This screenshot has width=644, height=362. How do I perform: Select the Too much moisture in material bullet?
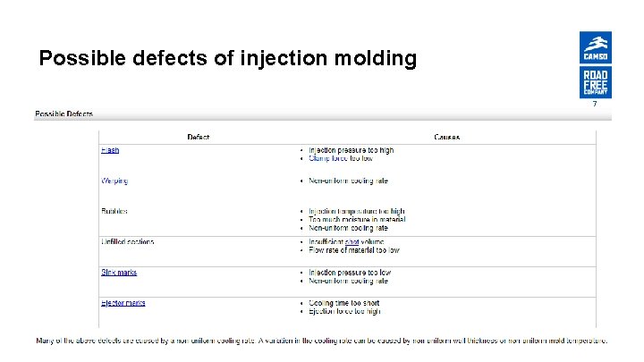pos(357,220)
